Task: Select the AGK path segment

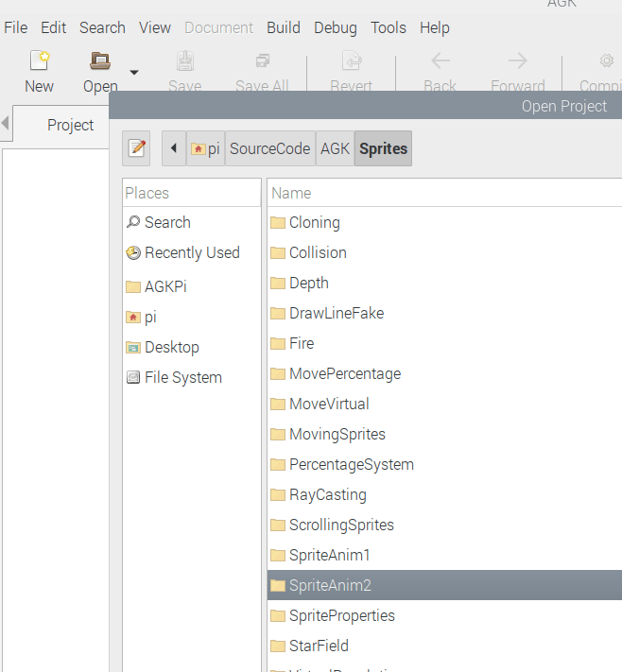Action: [335, 148]
